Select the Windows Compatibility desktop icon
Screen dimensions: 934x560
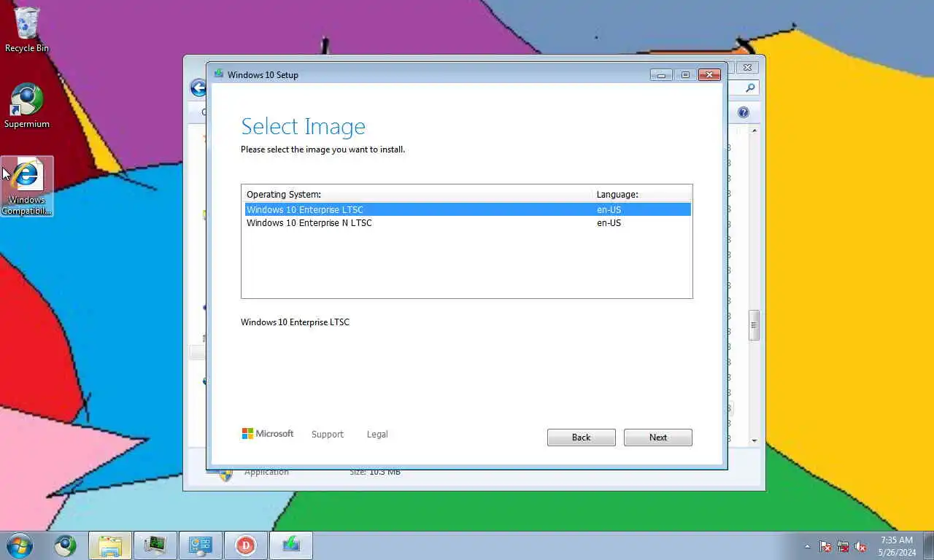[27, 187]
